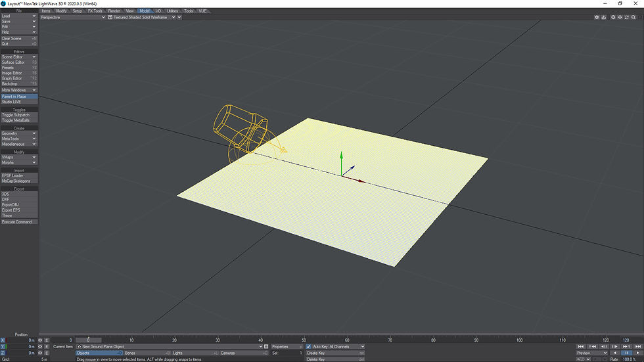This screenshot has width=644, height=362.
Task: Step back one frame
Action: (604, 346)
